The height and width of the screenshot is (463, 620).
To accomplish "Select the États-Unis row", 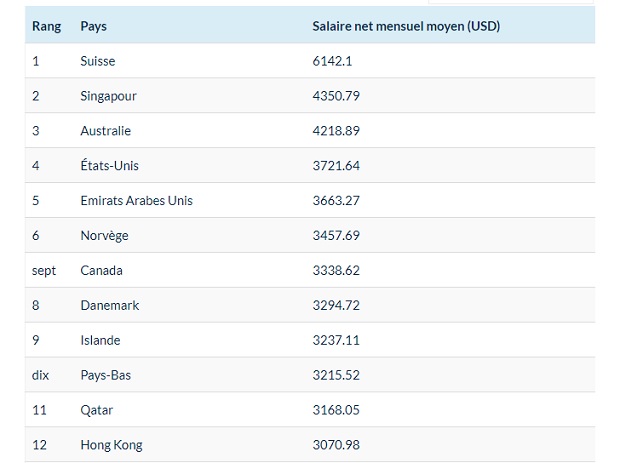I will pyautogui.click(x=310, y=165).
